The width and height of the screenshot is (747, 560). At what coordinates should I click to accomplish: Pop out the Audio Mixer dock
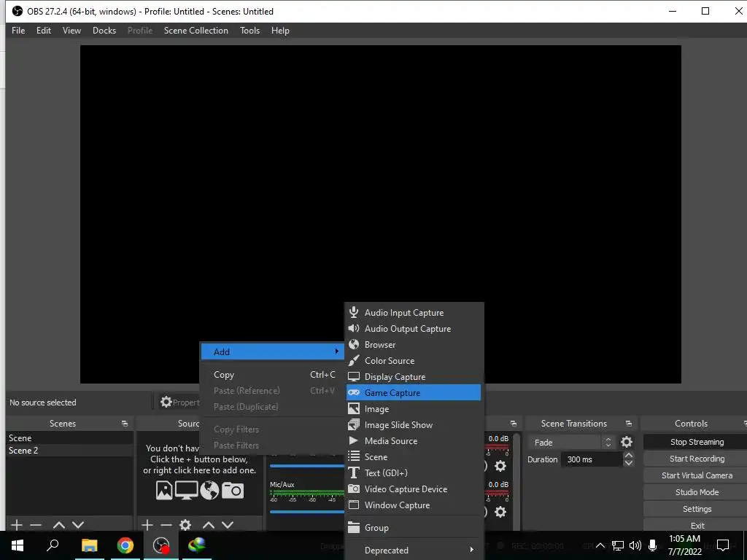point(513,424)
